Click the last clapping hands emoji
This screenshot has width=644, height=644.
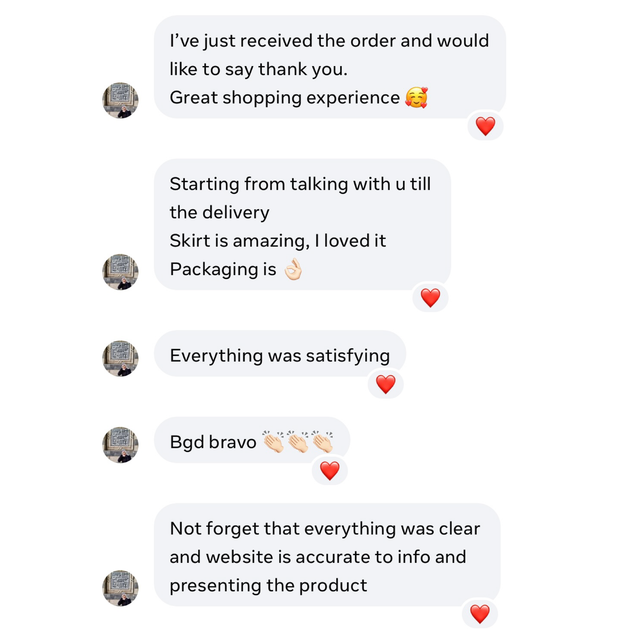[x=322, y=442]
